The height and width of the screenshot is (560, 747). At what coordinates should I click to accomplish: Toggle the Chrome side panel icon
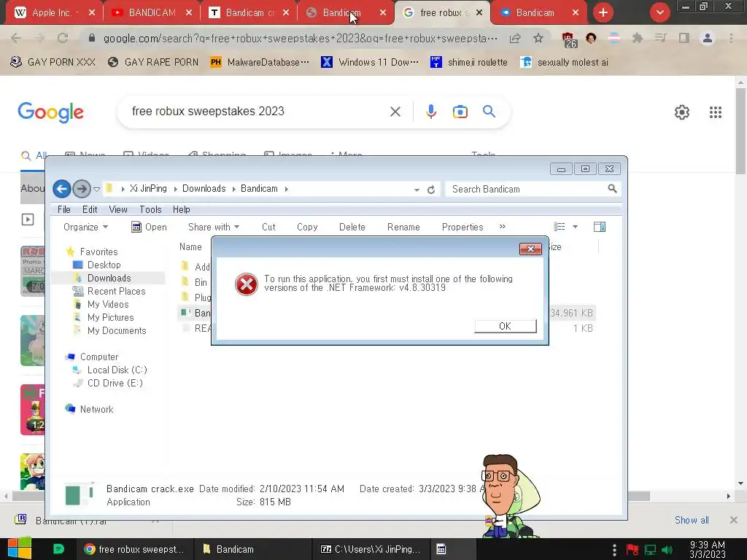(684, 38)
